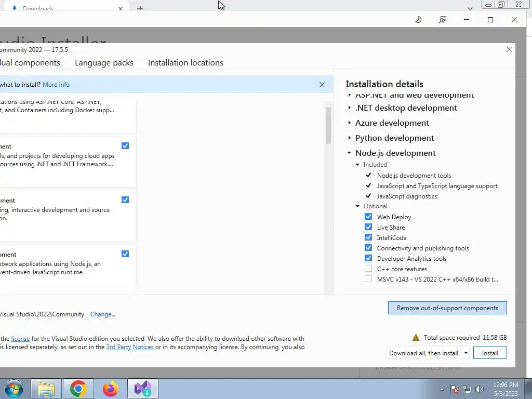Screen dimensions: 532x399
Task: Open the license link
Action: click(20, 339)
